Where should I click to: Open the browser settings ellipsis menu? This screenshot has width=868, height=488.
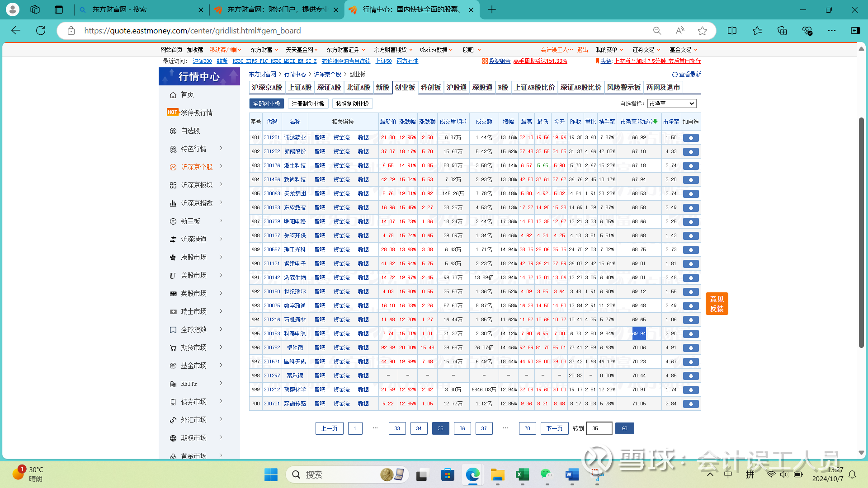[x=831, y=31]
